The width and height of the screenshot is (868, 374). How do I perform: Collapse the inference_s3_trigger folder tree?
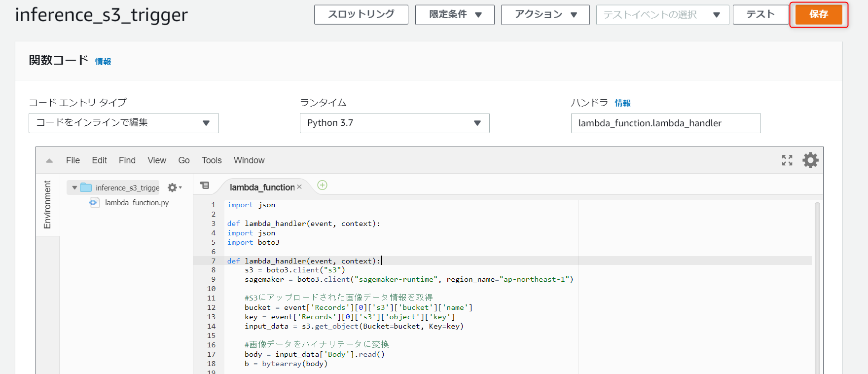point(74,187)
